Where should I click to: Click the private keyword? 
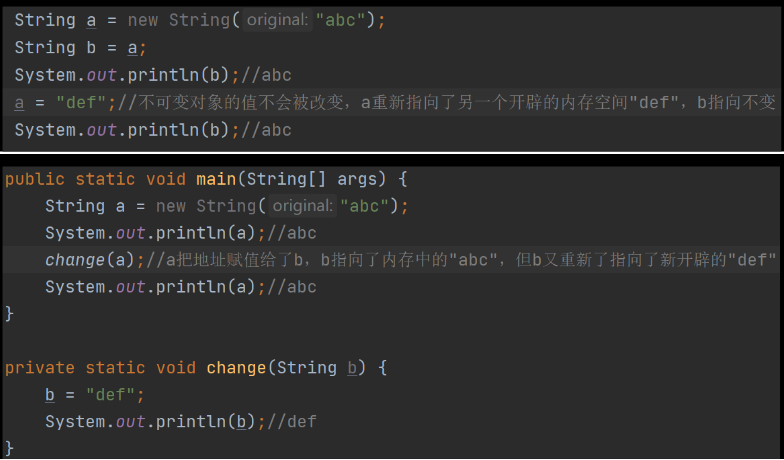pyautogui.click(x=40, y=368)
